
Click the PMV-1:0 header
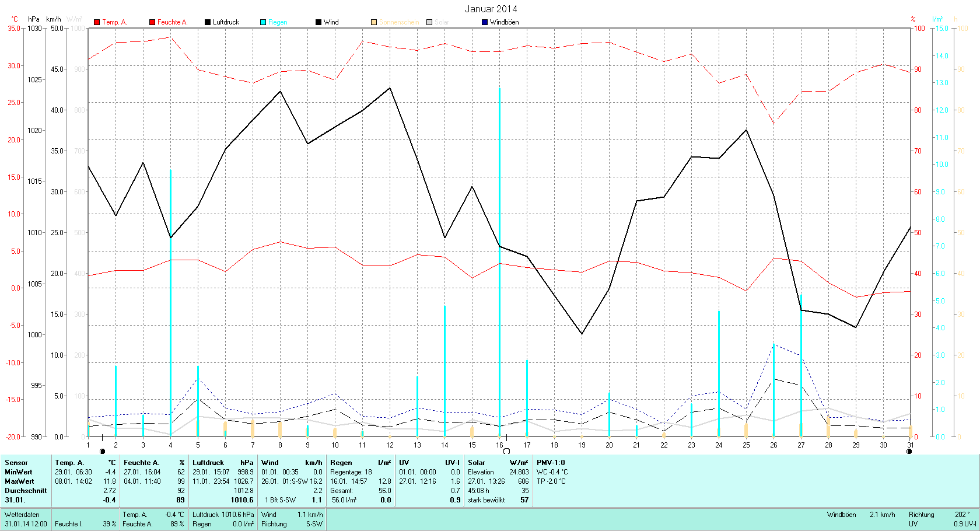point(551,463)
